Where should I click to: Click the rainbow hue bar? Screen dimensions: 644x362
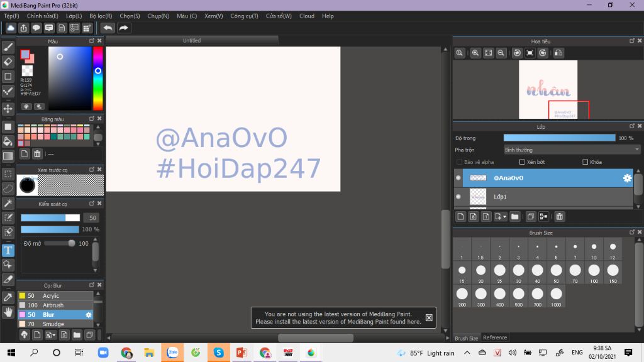(x=97, y=79)
